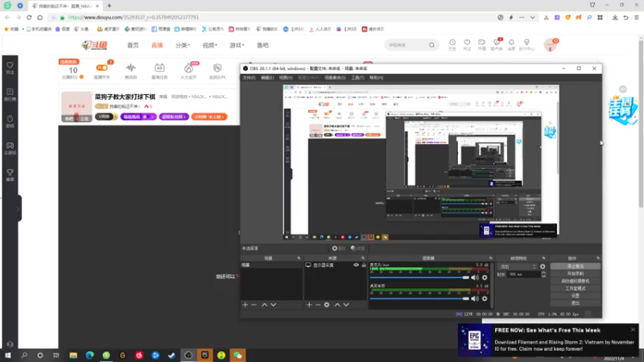The height and width of the screenshot is (362, 644).
Task: Open the scene transition type dropdown
Action: click(x=518, y=266)
